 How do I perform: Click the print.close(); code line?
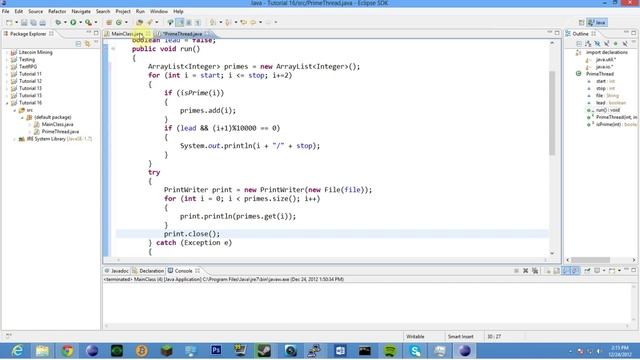192,234
